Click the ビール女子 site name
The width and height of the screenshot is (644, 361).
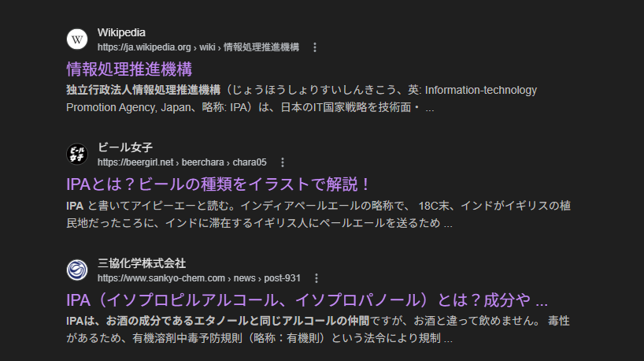(125, 147)
